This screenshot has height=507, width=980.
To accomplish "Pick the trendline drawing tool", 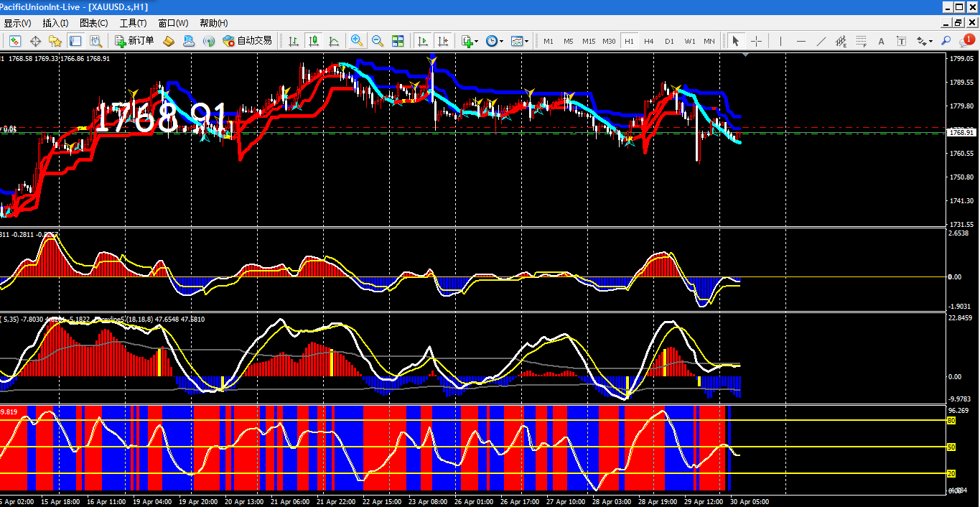I will tap(821, 41).
